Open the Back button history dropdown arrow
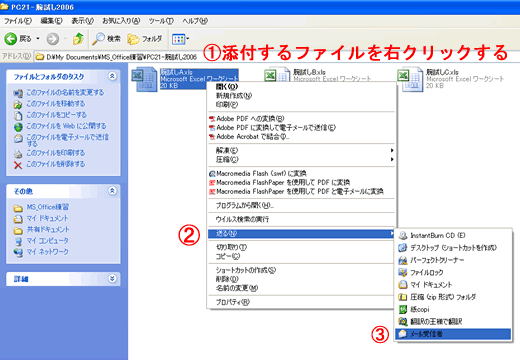 (x=38, y=39)
